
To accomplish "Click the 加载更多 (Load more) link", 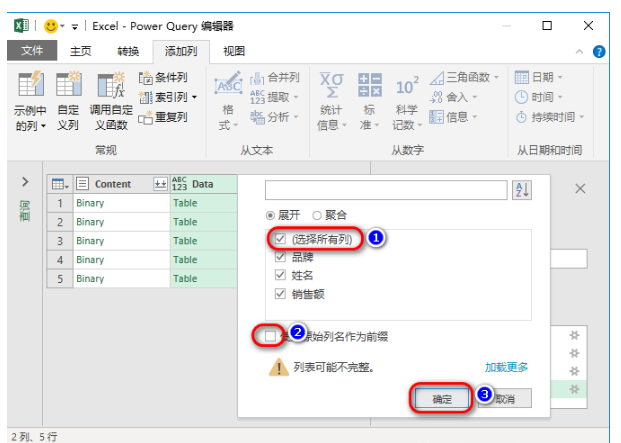I will [506, 367].
